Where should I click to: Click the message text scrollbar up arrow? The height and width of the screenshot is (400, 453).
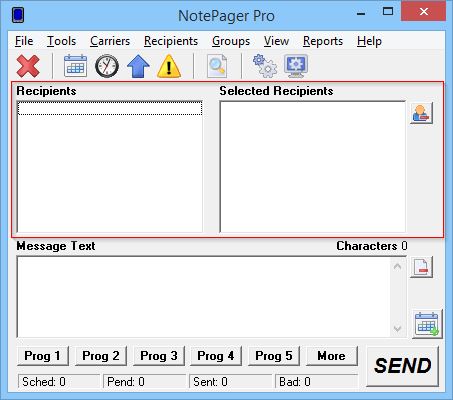397,266
